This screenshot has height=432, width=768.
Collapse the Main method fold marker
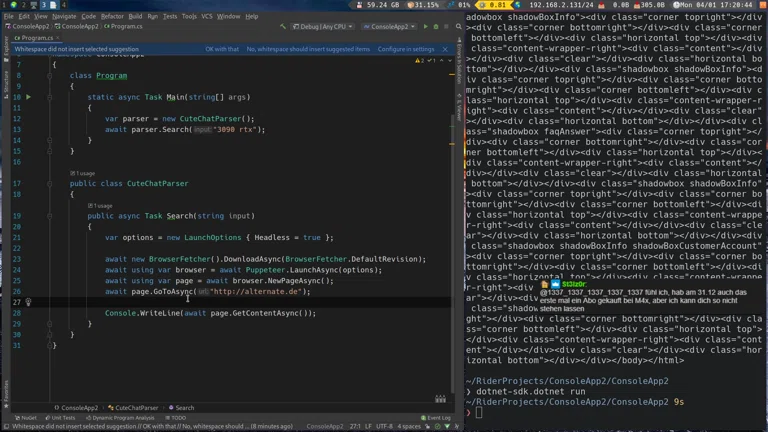(49, 97)
